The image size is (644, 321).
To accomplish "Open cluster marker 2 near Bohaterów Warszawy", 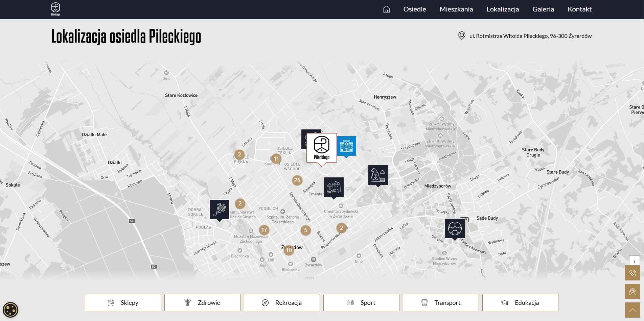I will [342, 228].
